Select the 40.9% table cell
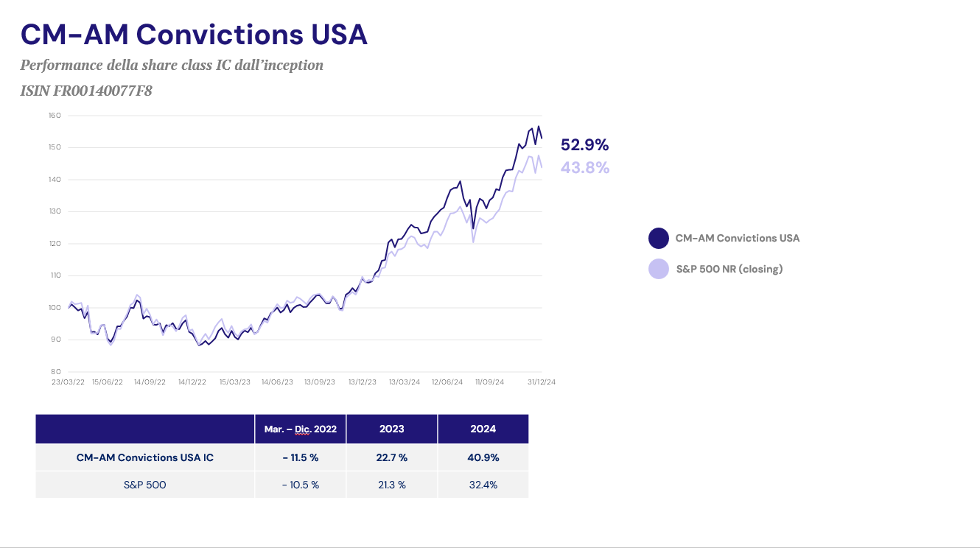The height and width of the screenshot is (548, 980). click(483, 457)
